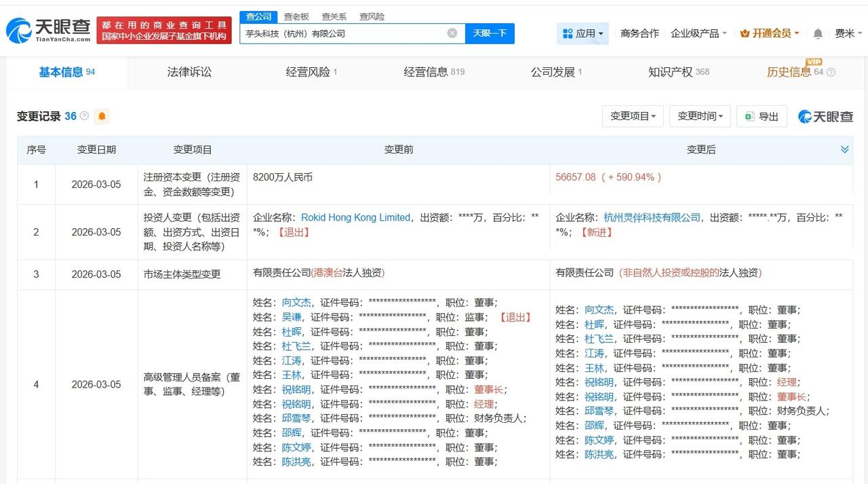
Task: Click inside the company search input field
Action: tap(339, 33)
